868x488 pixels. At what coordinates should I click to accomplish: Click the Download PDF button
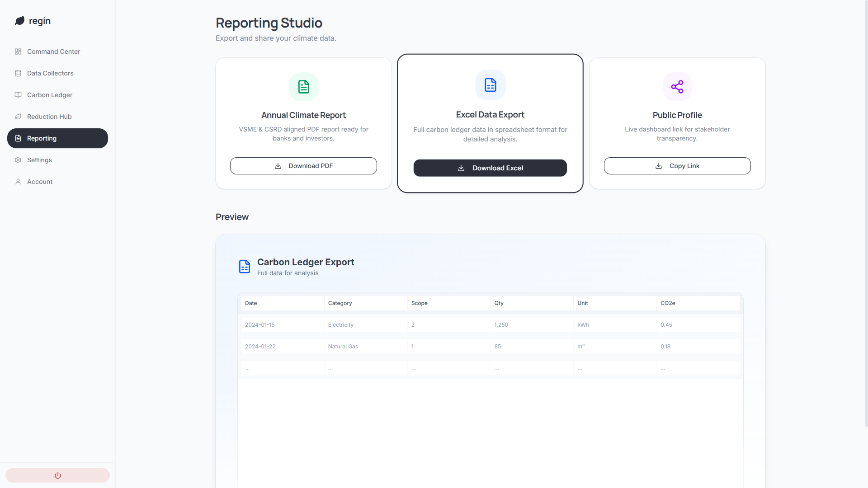point(303,166)
